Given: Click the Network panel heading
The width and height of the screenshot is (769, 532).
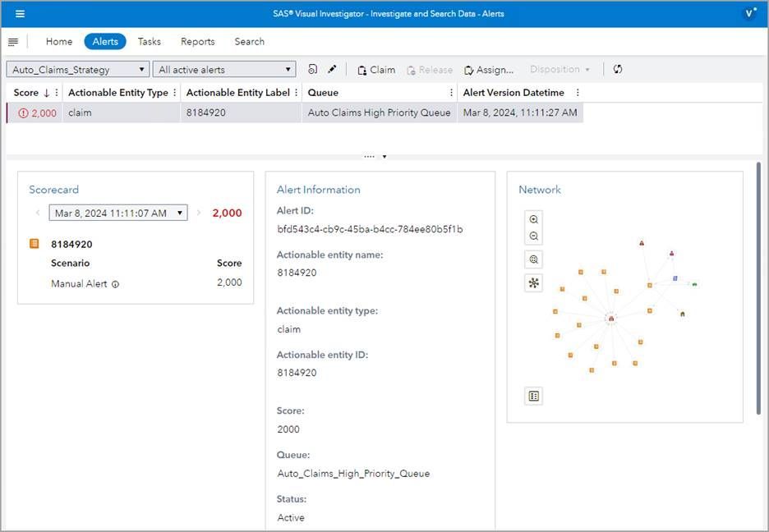Looking at the screenshot, I should tap(540, 190).
